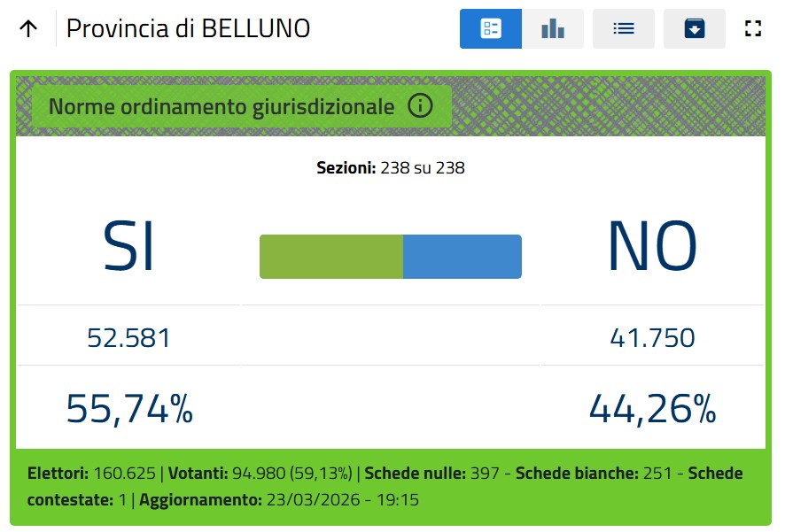Click the arrow inside the download button

pyautogui.click(x=694, y=28)
